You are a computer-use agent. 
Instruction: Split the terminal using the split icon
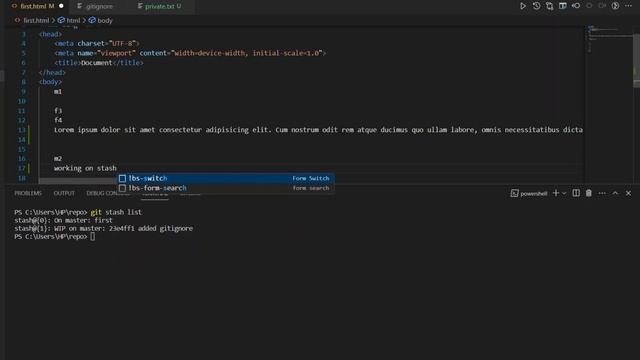tap(576, 193)
